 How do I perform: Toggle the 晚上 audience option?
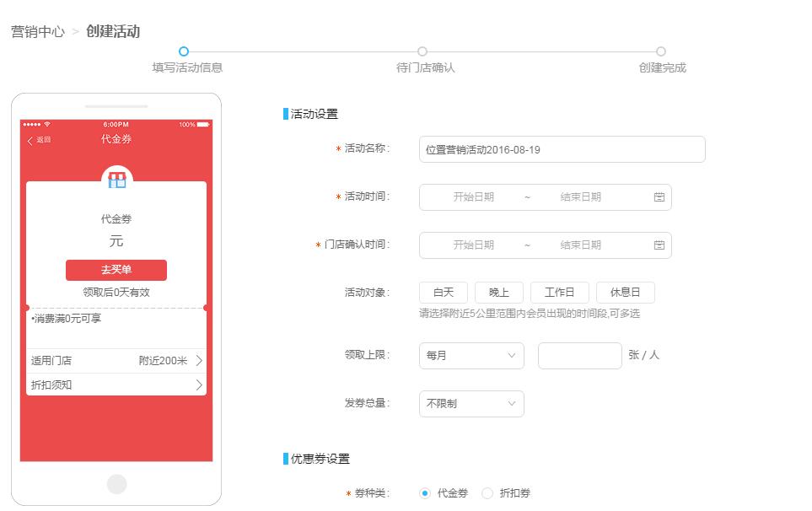498,293
